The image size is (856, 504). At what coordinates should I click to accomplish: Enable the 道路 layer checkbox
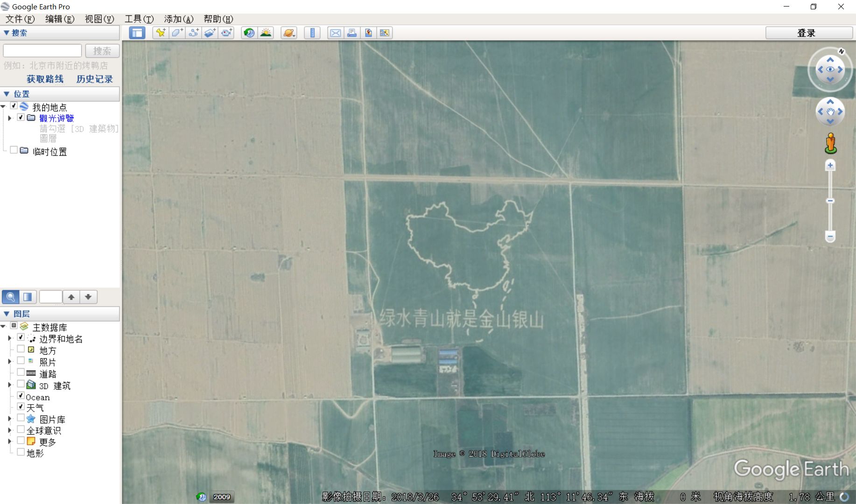21,372
